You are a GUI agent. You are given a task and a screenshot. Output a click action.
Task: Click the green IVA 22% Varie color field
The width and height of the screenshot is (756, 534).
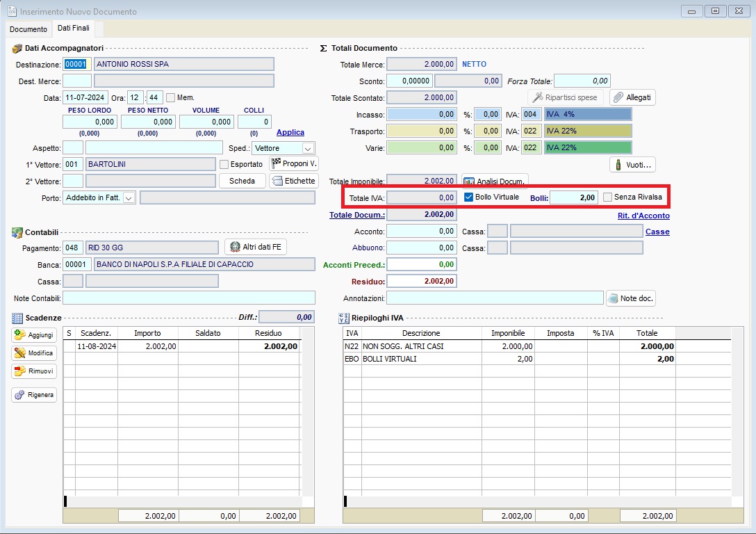point(588,147)
